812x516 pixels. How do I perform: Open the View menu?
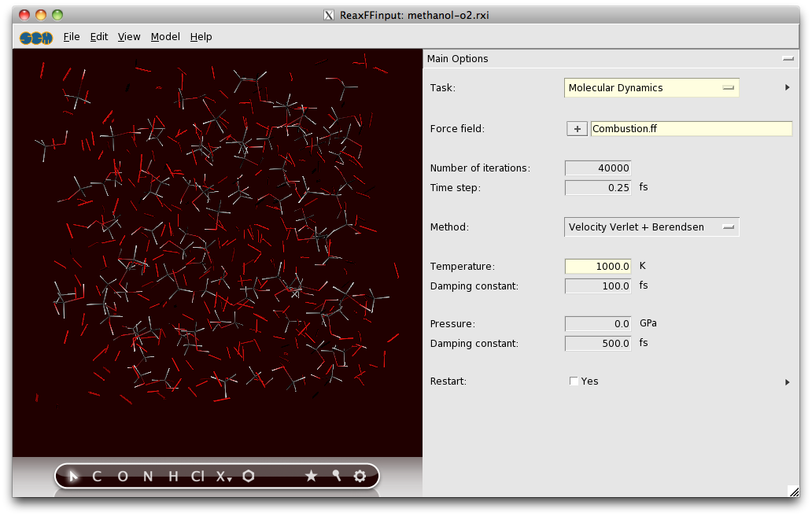click(129, 37)
